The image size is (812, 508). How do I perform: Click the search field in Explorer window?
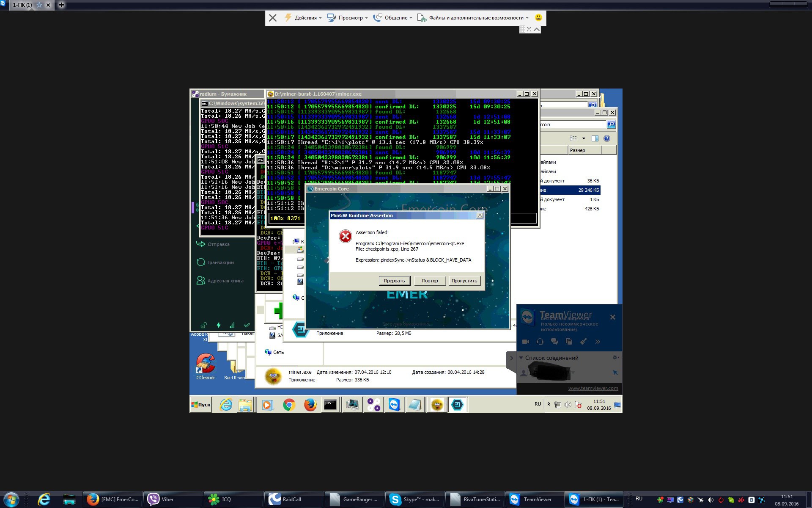(573, 124)
